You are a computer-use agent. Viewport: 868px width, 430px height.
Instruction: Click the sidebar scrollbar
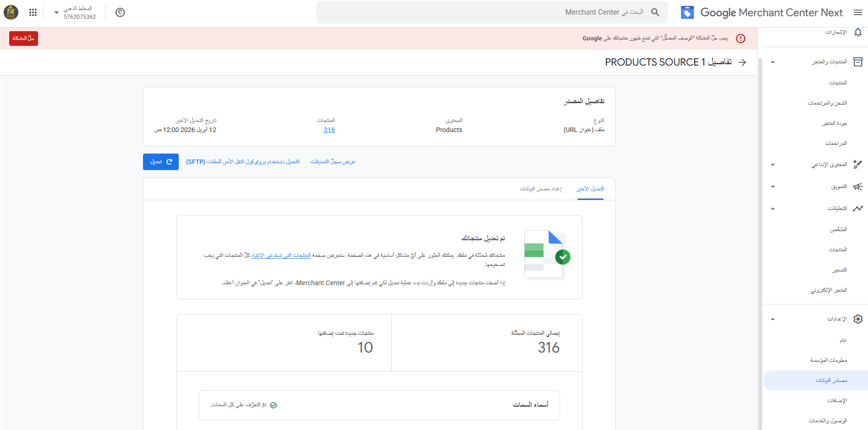760,243
